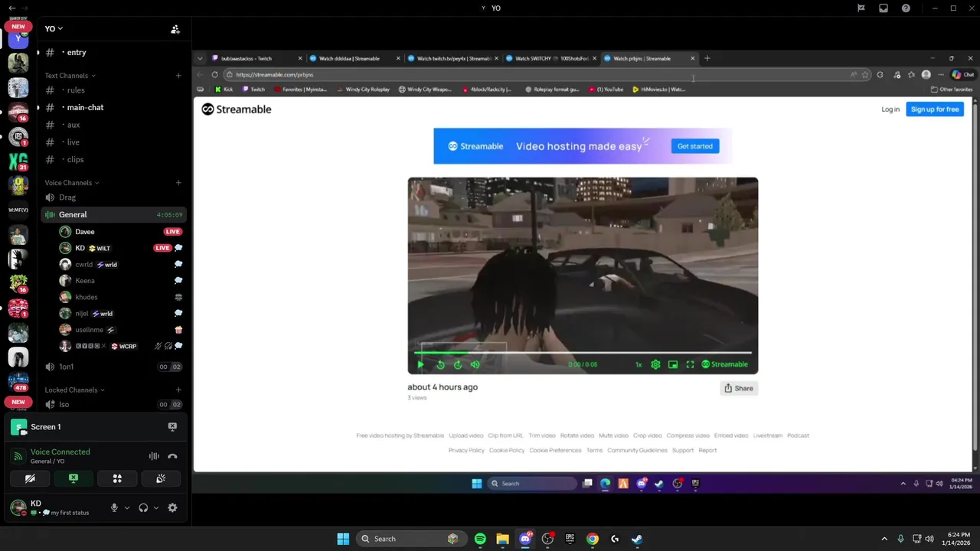980x551 pixels.
Task: Play the Streamable video
Action: tap(420, 364)
